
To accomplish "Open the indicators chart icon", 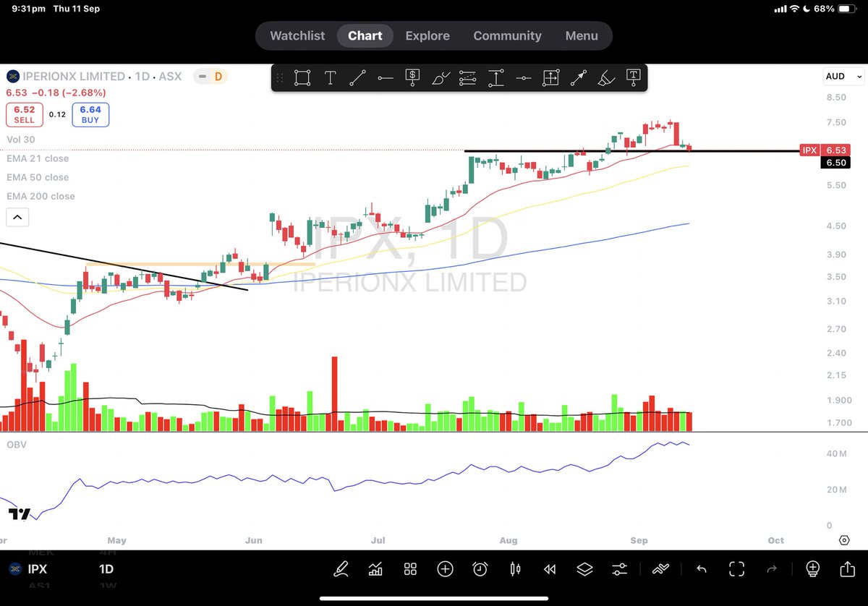I will point(375,569).
